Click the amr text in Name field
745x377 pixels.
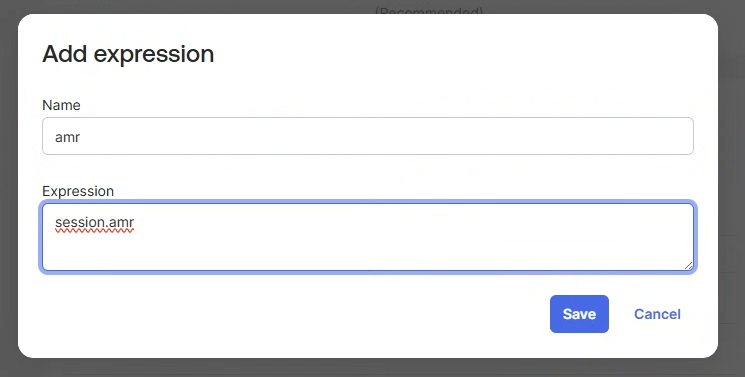pyautogui.click(x=67, y=137)
